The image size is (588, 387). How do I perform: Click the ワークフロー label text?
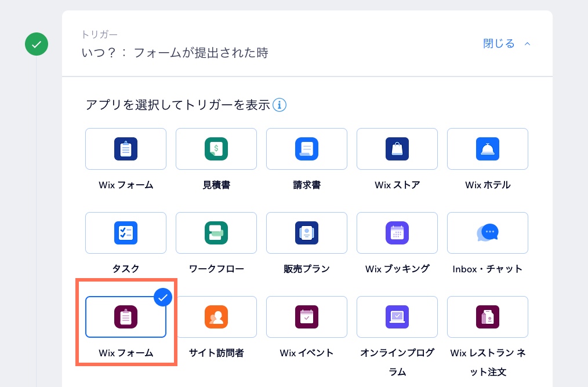[216, 269]
